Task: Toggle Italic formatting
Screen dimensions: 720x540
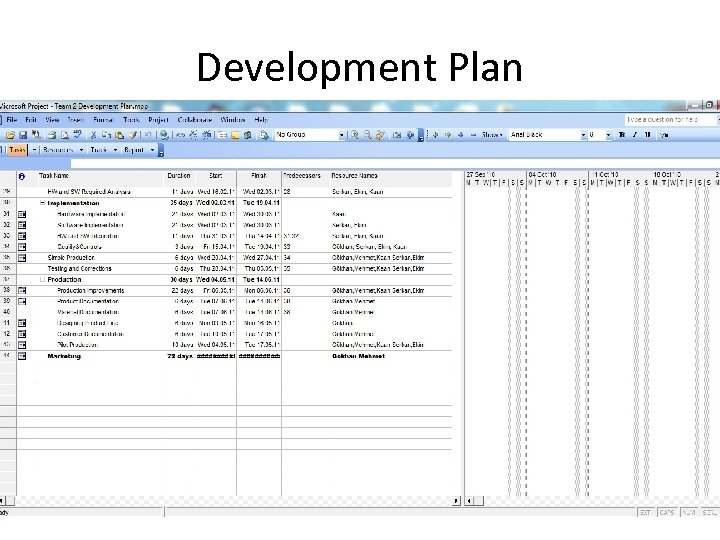Action: 635,135
